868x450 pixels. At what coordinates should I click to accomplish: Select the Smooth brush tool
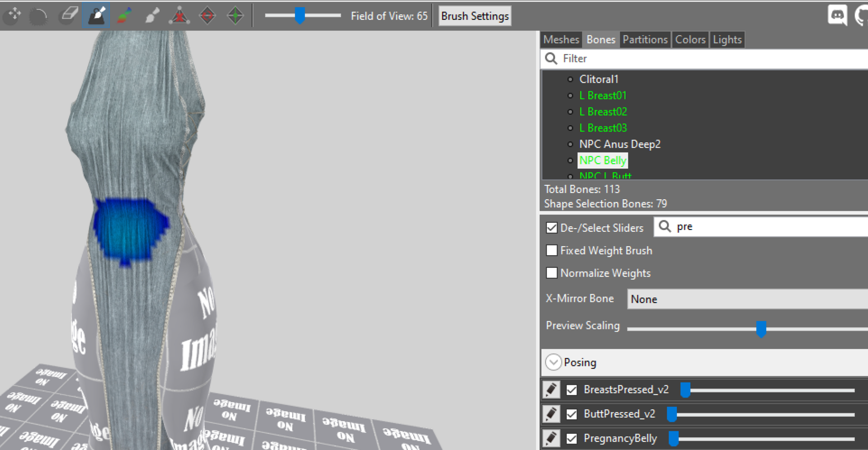click(x=38, y=16)
